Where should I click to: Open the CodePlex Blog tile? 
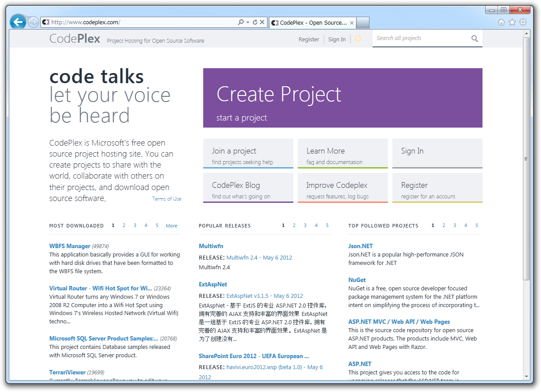click(248, 188)
